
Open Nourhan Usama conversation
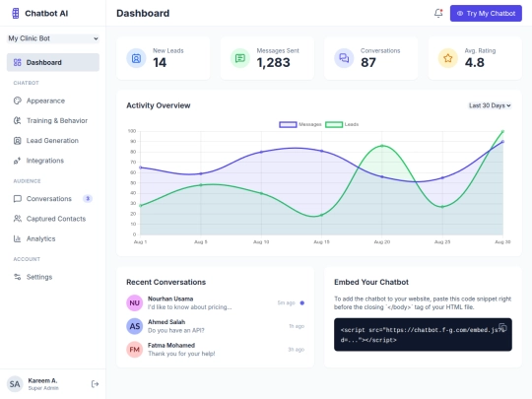[216, 303]
